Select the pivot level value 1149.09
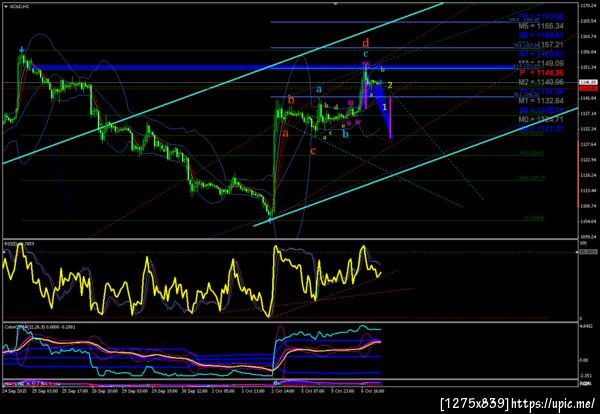Screen dimensions: 600x414 (x=549, y=63)
